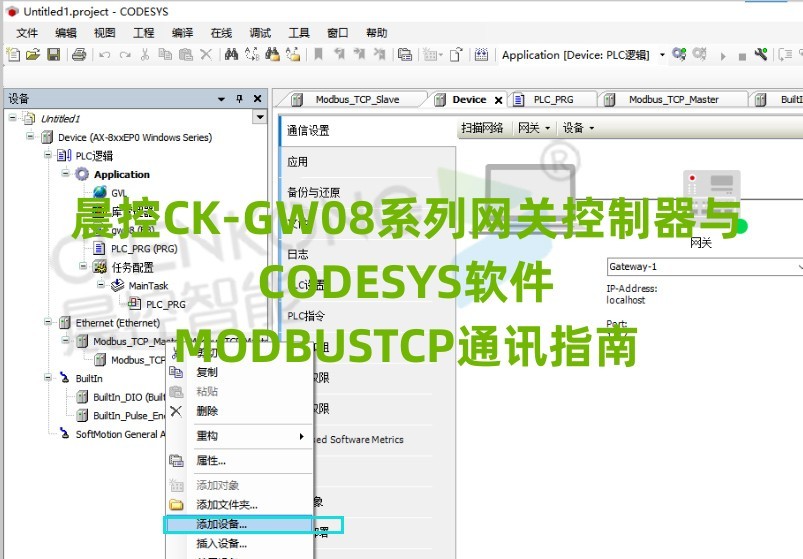Click 扫描网络 button

click(x=482, y=128)
